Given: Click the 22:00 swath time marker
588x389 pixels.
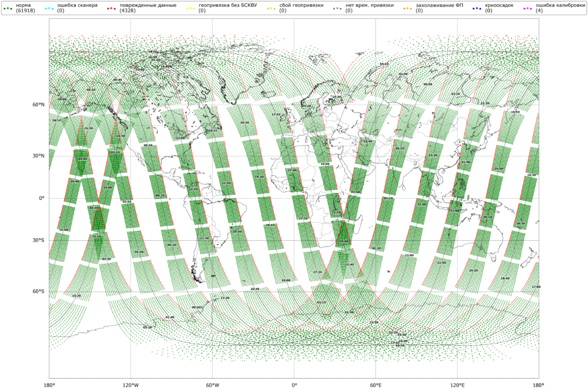Looking at the screenshot, I should click(441, 263).
